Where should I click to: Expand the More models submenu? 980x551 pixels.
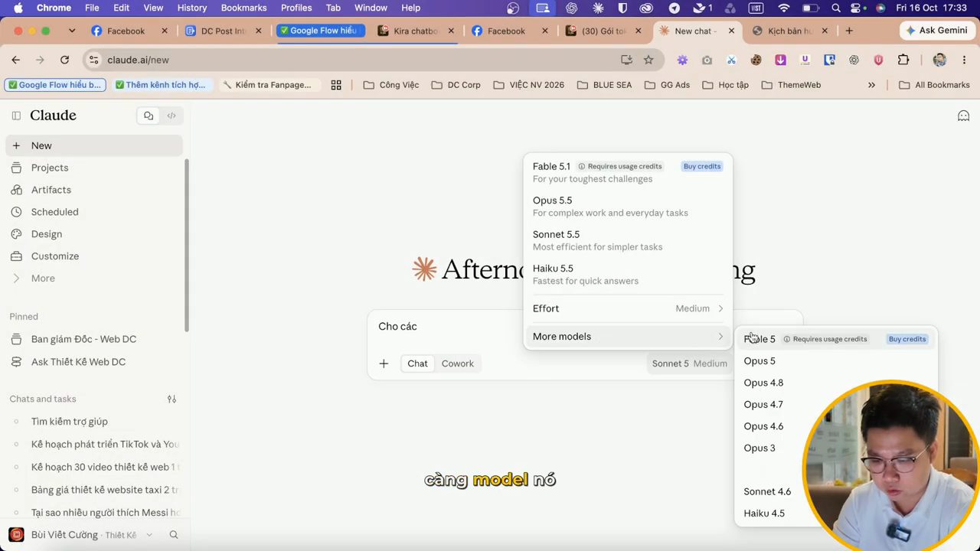[x=628, y=337]
